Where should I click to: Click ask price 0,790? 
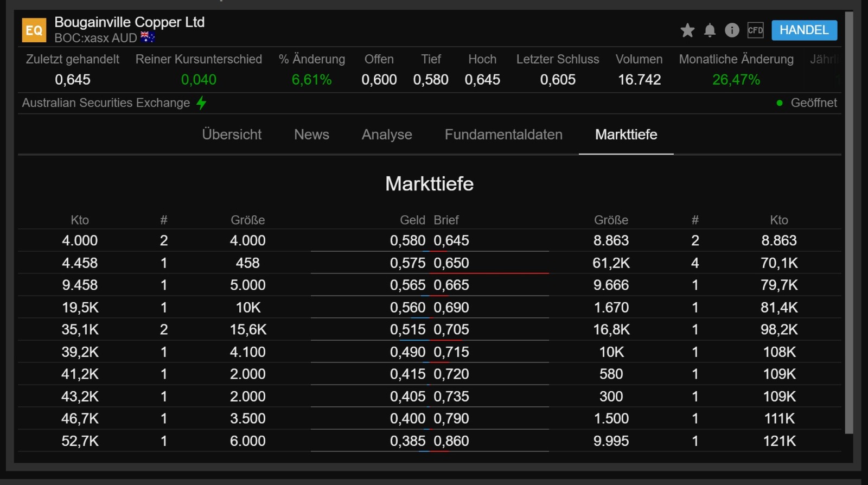coord(451,419)
